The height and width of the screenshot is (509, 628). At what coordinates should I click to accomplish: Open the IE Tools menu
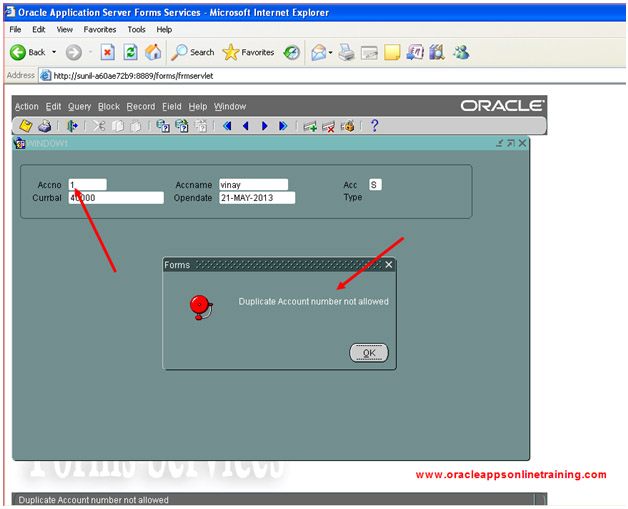(136, 30)
